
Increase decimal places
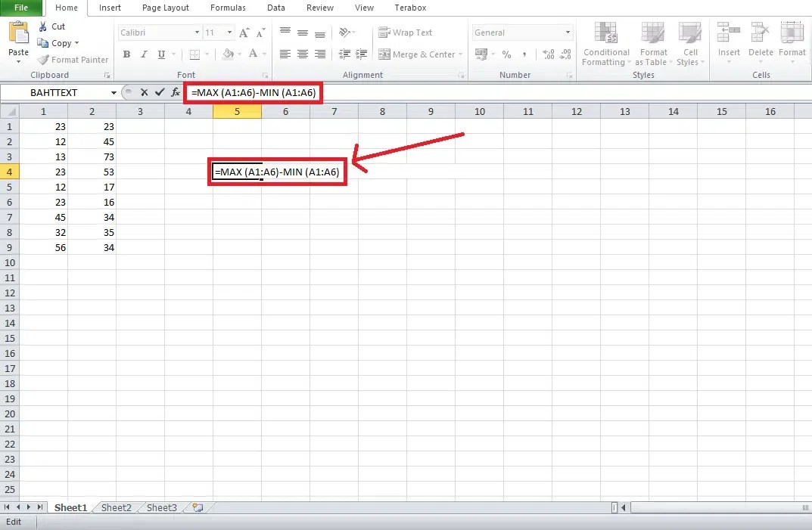pyautogui.click(x=549, y=54)
